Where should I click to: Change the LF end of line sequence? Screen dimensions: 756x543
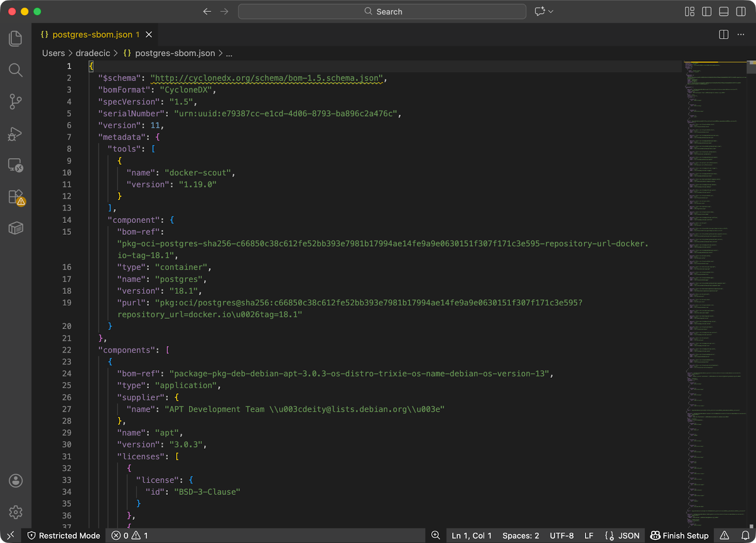589,535
